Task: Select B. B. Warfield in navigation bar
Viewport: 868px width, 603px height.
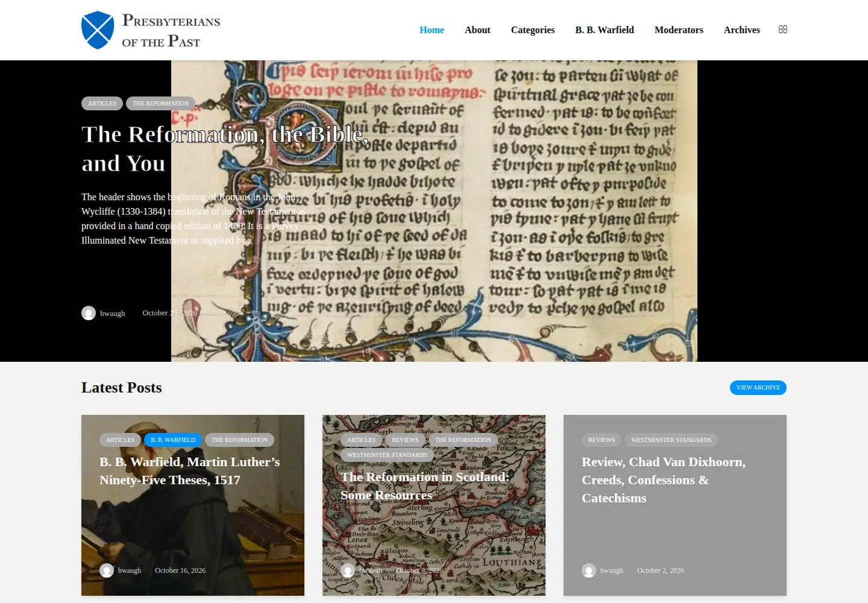Action: pyautogui.click(x=605, y=30)
